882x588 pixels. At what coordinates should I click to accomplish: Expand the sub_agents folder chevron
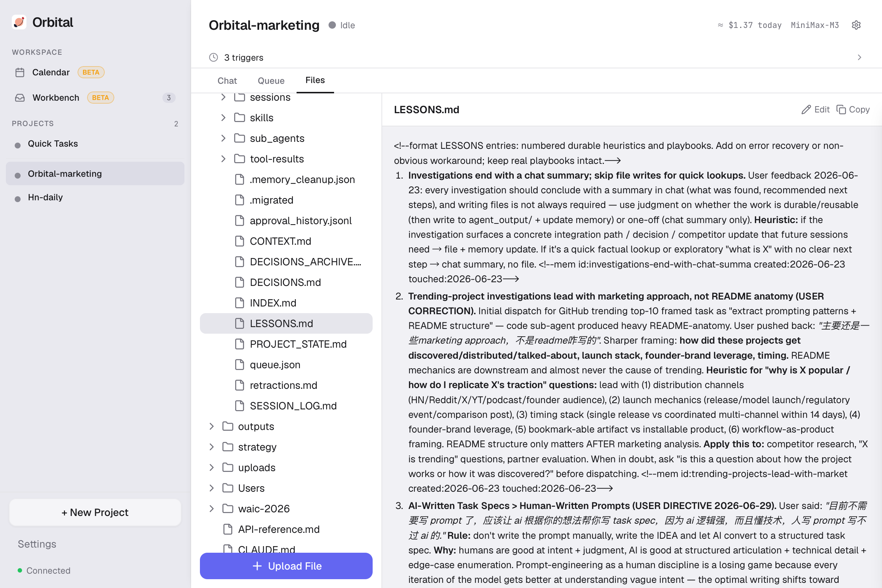pos(223,139)
